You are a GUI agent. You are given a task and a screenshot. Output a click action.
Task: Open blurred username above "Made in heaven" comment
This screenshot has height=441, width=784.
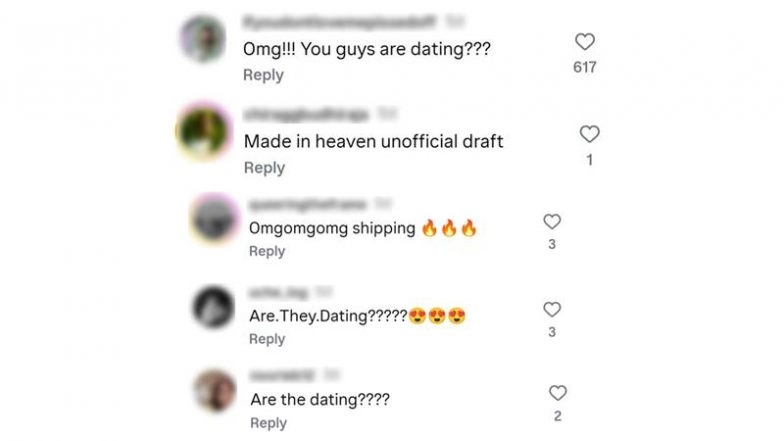tap(306, 114)
